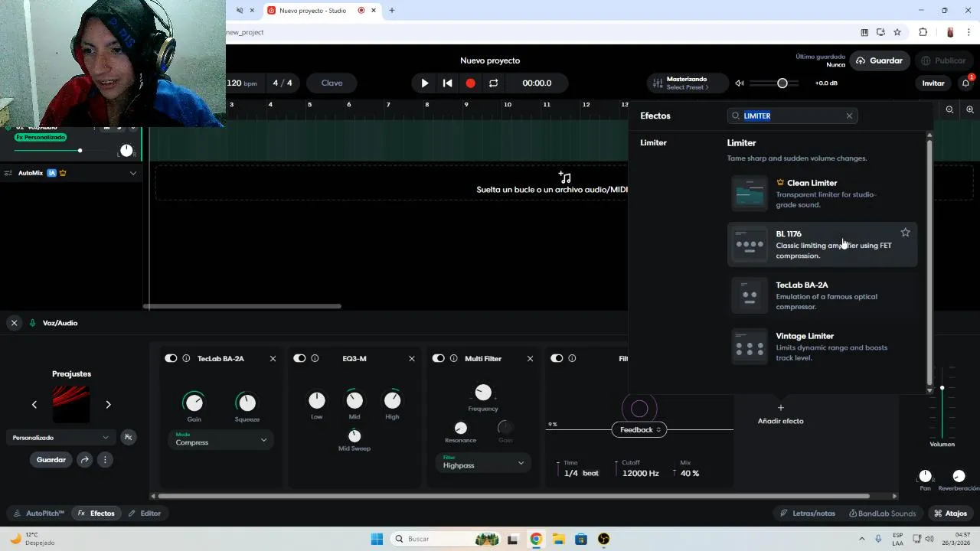
Task: Toggle TecLab BA-2A effect on/off
Action: point(171,358)
